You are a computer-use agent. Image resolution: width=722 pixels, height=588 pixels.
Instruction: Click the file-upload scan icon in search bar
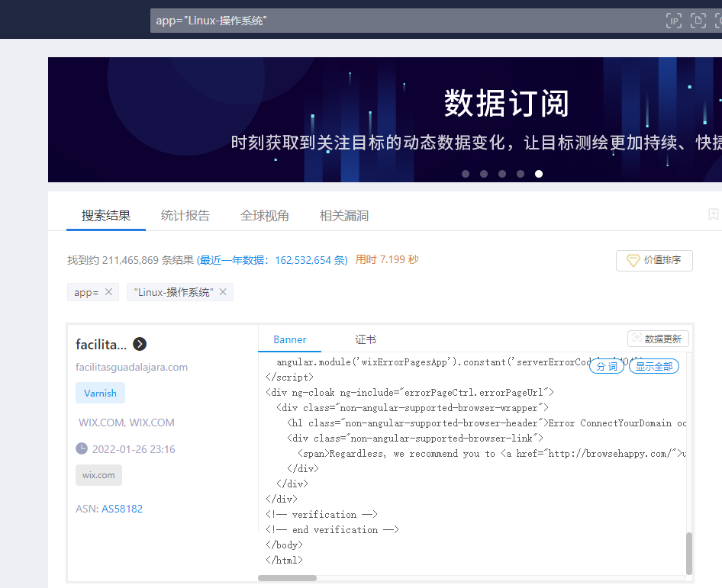click(x=698, y=21)
